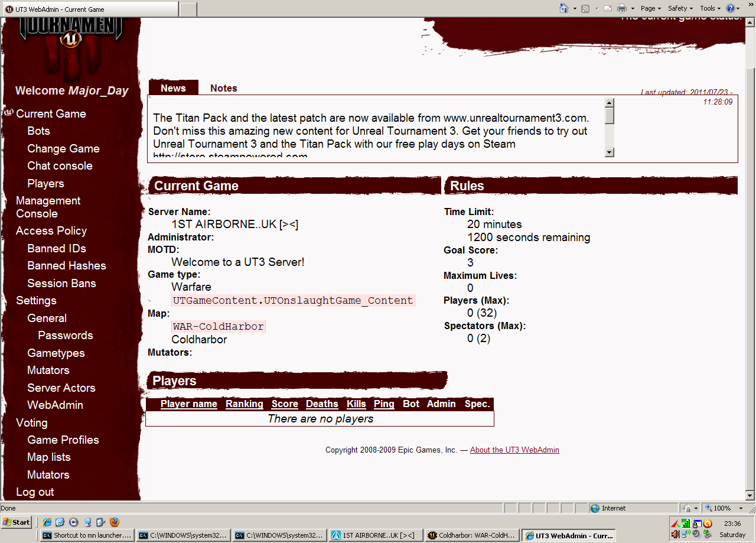The image size is (756, 543).
Task: Open the Help question mark icon
Action: [x=731, y=8]
